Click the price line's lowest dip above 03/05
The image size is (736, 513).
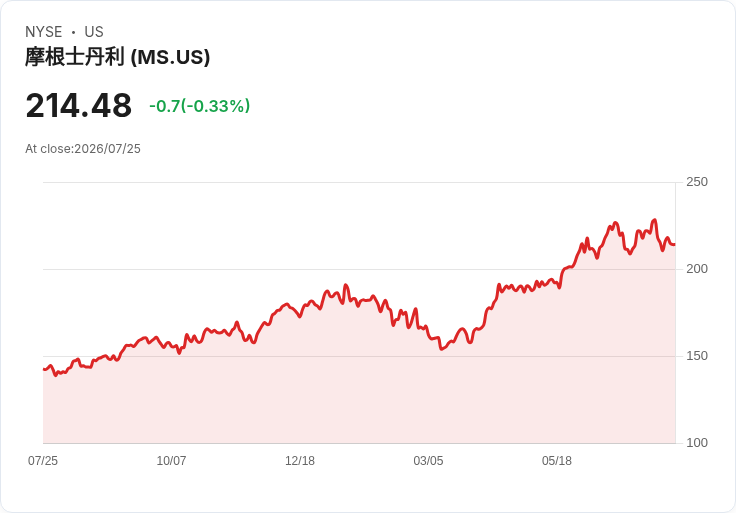[x=441, y=349]
